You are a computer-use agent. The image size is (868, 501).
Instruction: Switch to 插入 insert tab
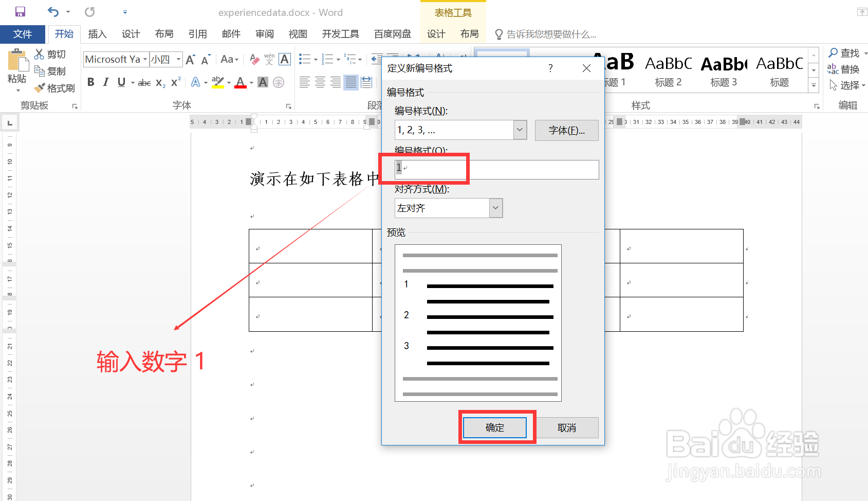coord(97,34)
